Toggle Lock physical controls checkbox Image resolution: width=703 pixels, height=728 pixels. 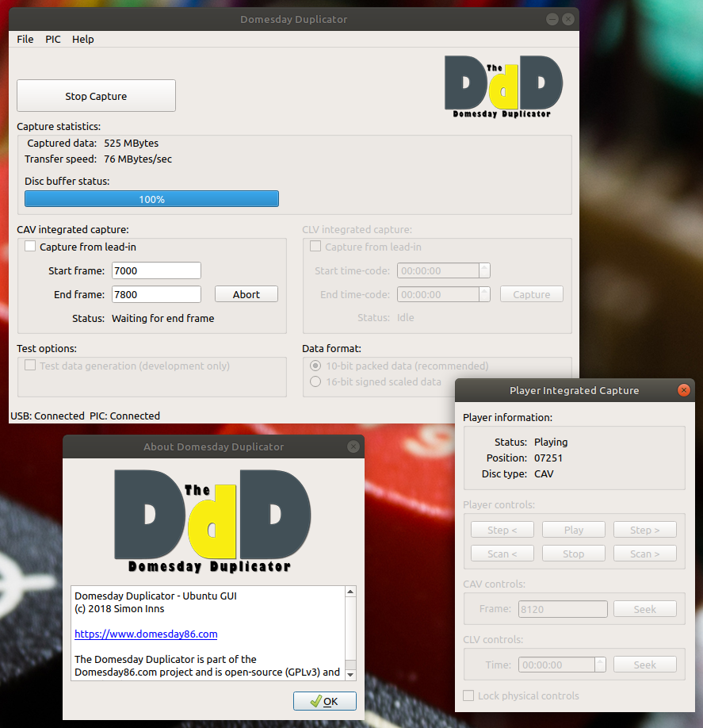pos(469,695)
